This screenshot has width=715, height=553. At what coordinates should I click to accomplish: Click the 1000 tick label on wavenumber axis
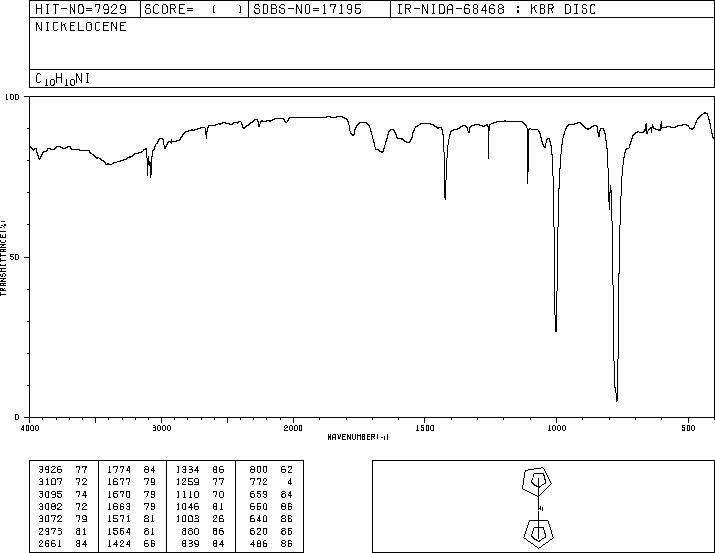click(556, 428)
